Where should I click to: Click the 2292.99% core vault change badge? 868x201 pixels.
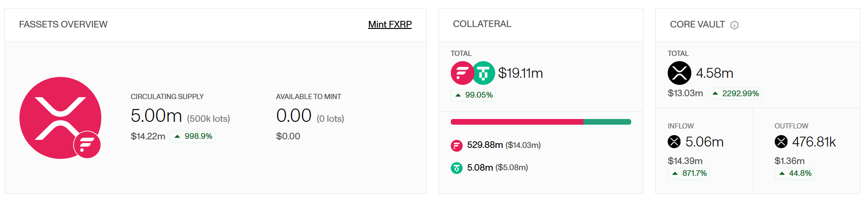click(735, 94)
